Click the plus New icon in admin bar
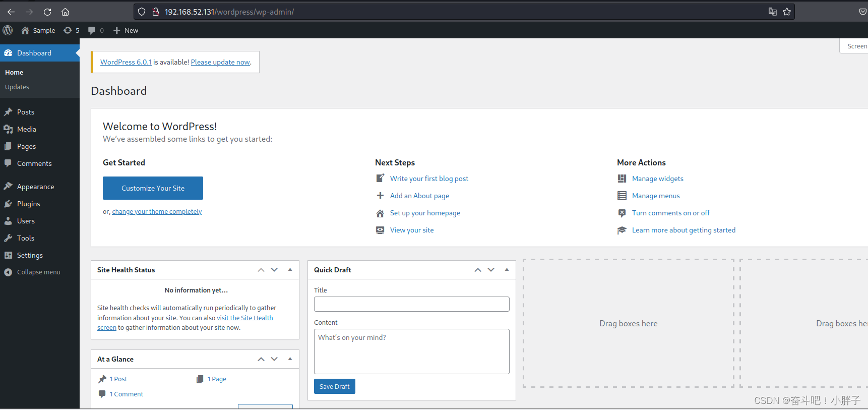 coord(116,30)
